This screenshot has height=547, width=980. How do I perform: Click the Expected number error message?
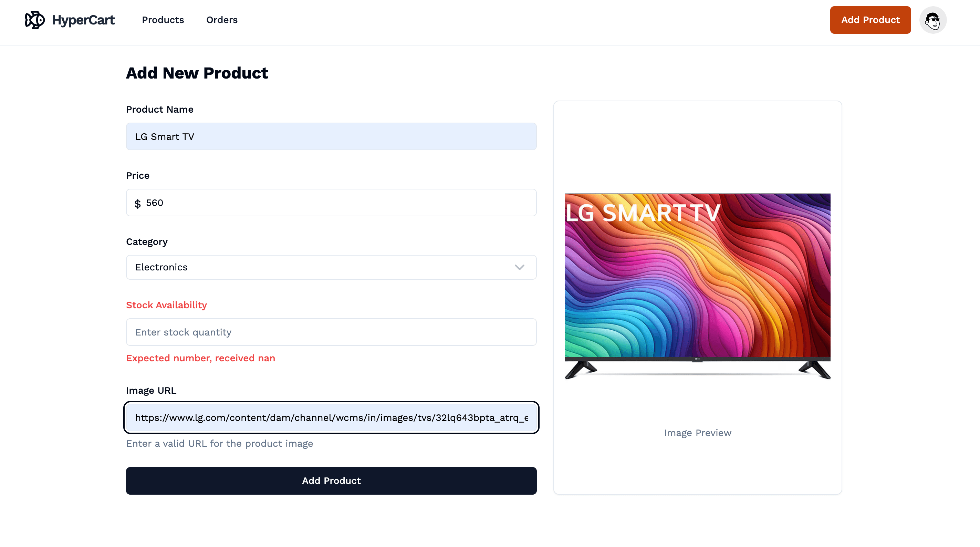coord(200,358)
